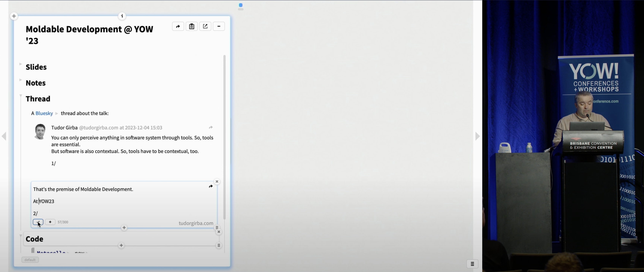This screenshot has height=272, width=644.
Task: Open hamburger menu at draft post's bottom-right
Action: tap(217, 228)
